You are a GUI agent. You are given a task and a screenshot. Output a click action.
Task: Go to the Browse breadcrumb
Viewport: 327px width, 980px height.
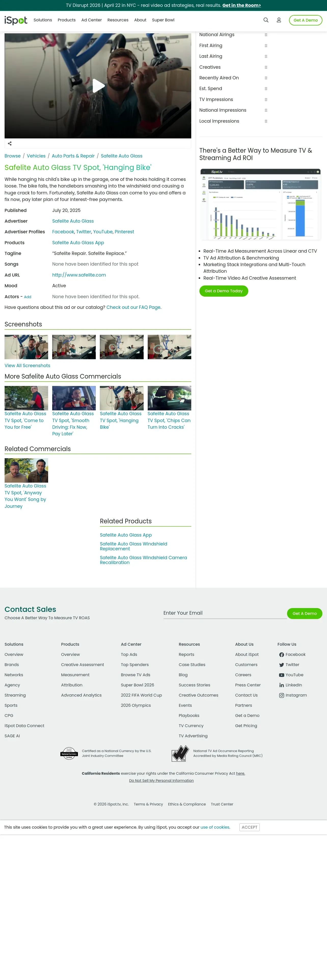(12, 156)
